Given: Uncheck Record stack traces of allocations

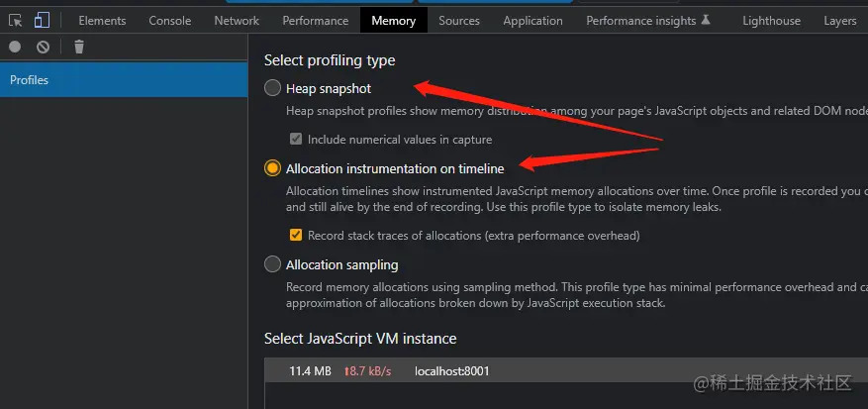Looking at the screenshot, I should 295,236.
